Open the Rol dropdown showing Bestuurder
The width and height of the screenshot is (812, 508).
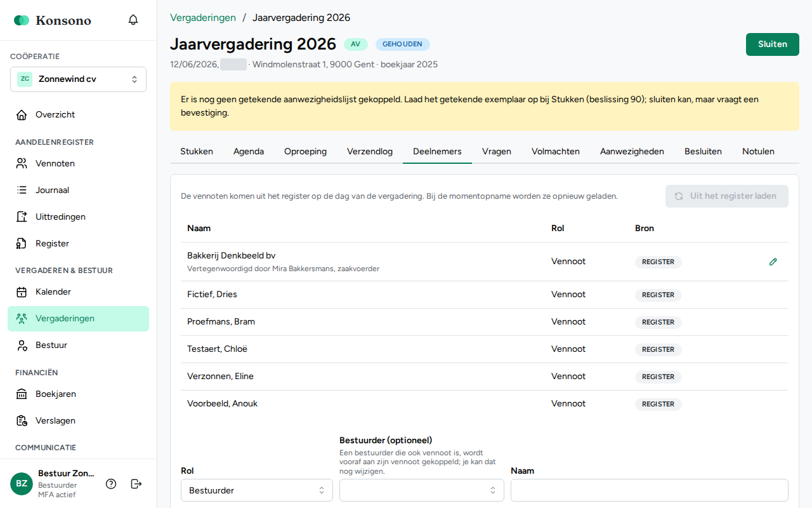pyautogui.click(x=257, y=490)
